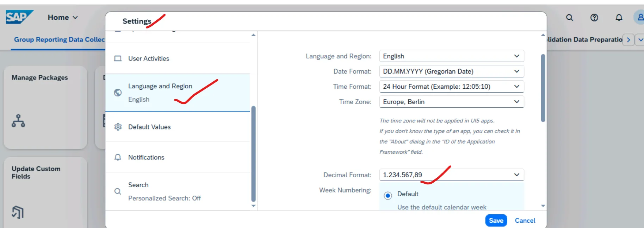Open the Date Format dropdown
644x228 pixels.
[x=516, y=71]
